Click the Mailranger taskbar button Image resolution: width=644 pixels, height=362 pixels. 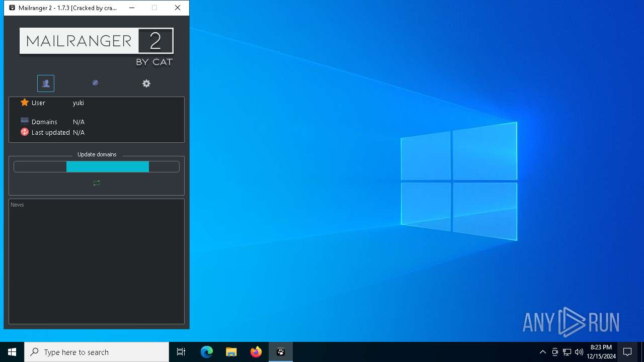281,352
